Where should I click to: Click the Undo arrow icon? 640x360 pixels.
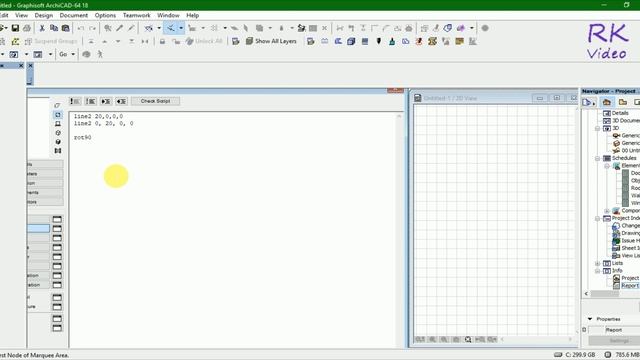[x=81, y=28]
